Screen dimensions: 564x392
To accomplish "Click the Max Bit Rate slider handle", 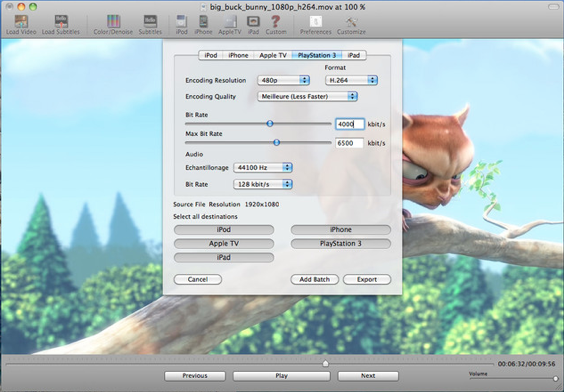I will pyautogui.click(x=276, y=142).
